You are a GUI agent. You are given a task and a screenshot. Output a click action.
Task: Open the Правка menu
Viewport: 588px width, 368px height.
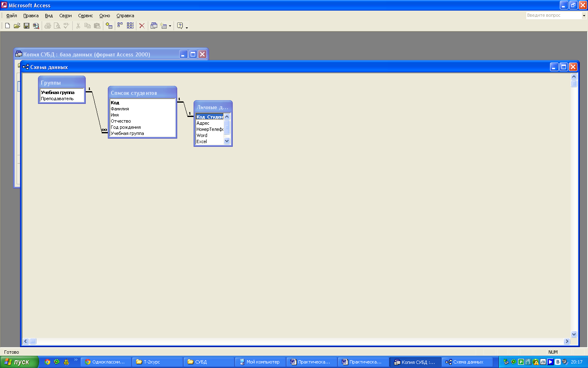[x=31, y=16]
